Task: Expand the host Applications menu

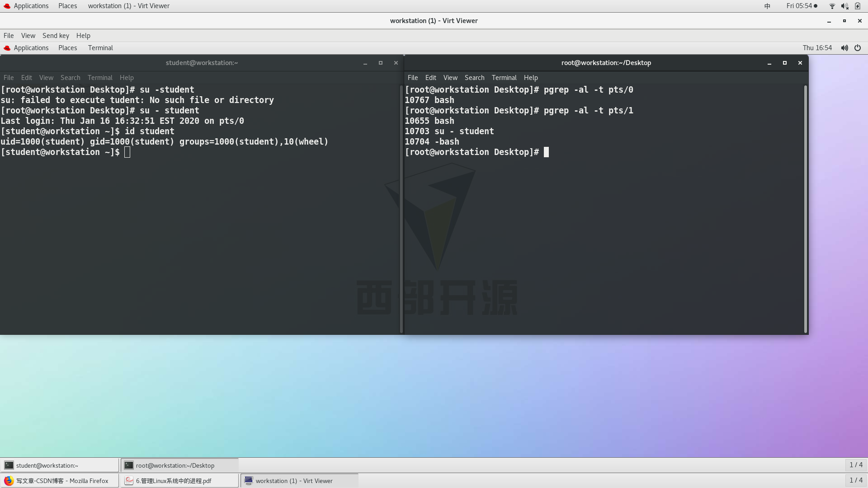Action: 31,6
